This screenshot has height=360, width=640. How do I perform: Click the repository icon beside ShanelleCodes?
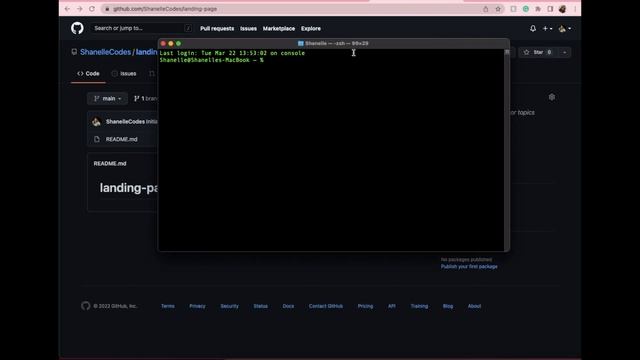click(74, 52)
